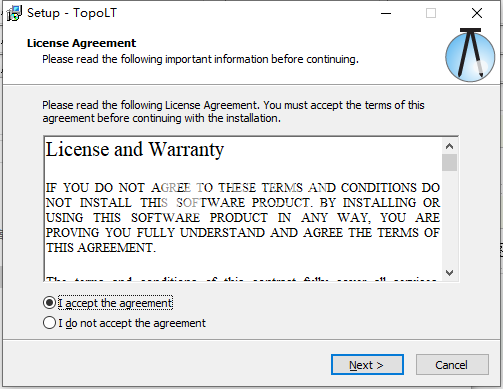503x389 pixels.
Task: Close the Setup - TopoLT window
Action: (x=477, y=13)
